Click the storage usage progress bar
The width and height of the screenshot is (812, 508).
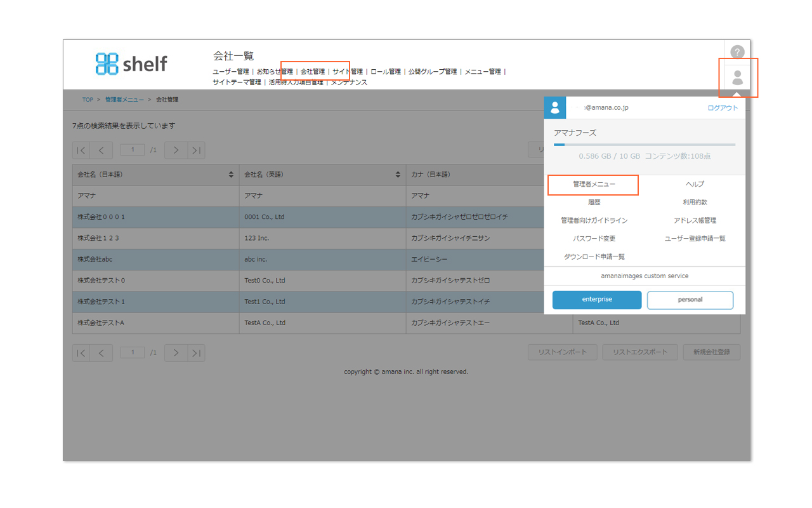pyautogui.click(x=645, y=145)
